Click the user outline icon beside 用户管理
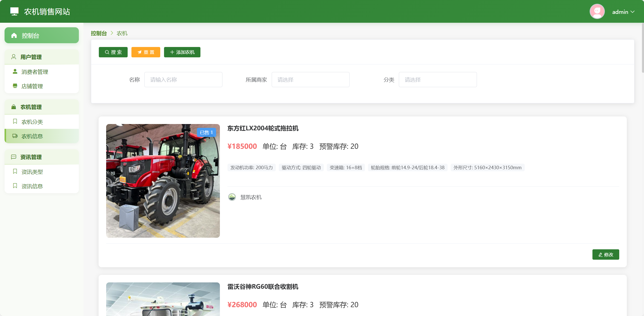Image resolution: width=644 pixels, height=316 pixels. coord(14,57)
